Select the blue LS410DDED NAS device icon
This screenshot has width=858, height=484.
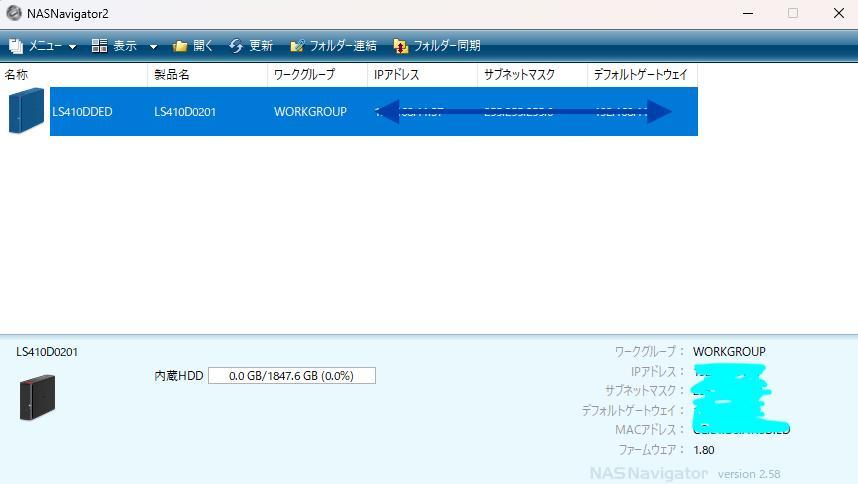tap(26, 110)
